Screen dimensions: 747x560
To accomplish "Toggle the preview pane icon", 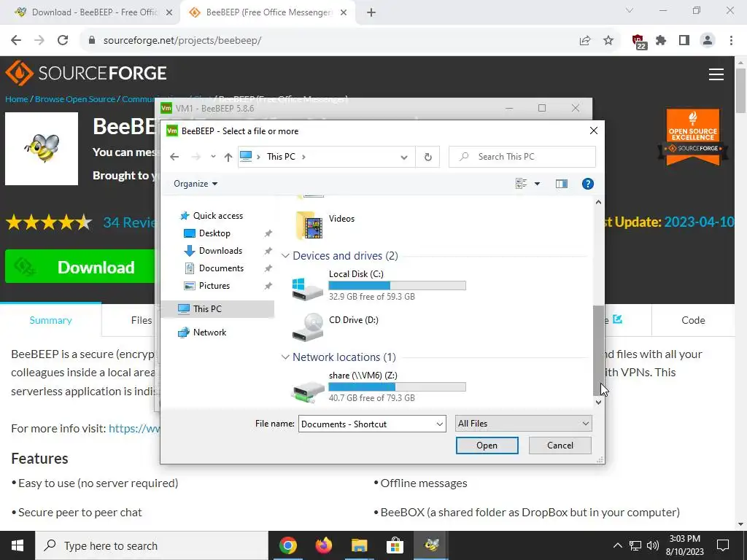I will pos(562,184).
